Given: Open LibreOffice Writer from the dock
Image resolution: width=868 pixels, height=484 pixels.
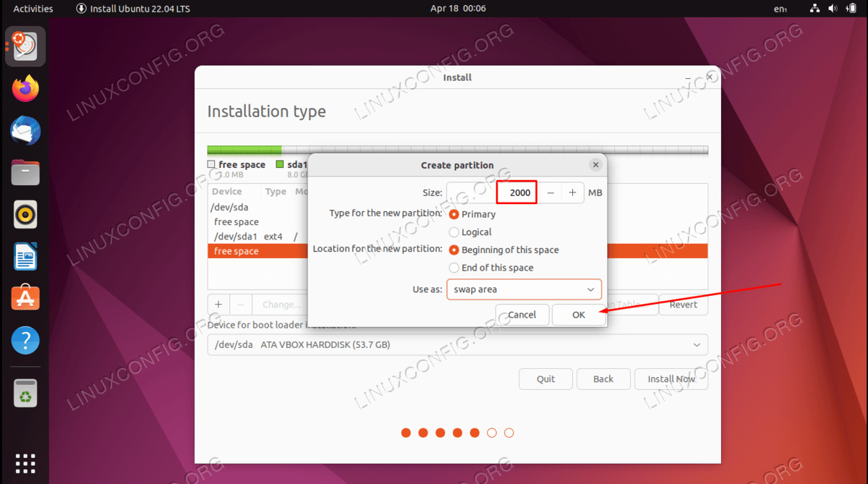Looking at the screenshot, I should point(26,257).
